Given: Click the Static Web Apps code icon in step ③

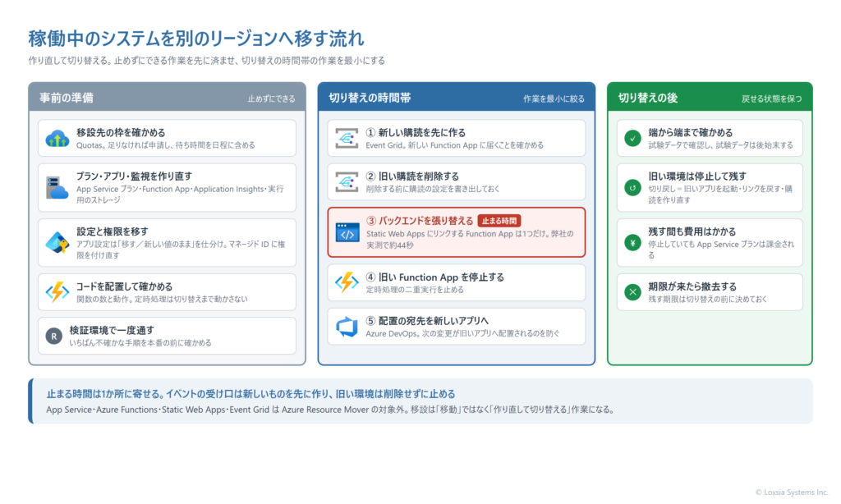Looking at the screenshot, I should coord(347,232).
